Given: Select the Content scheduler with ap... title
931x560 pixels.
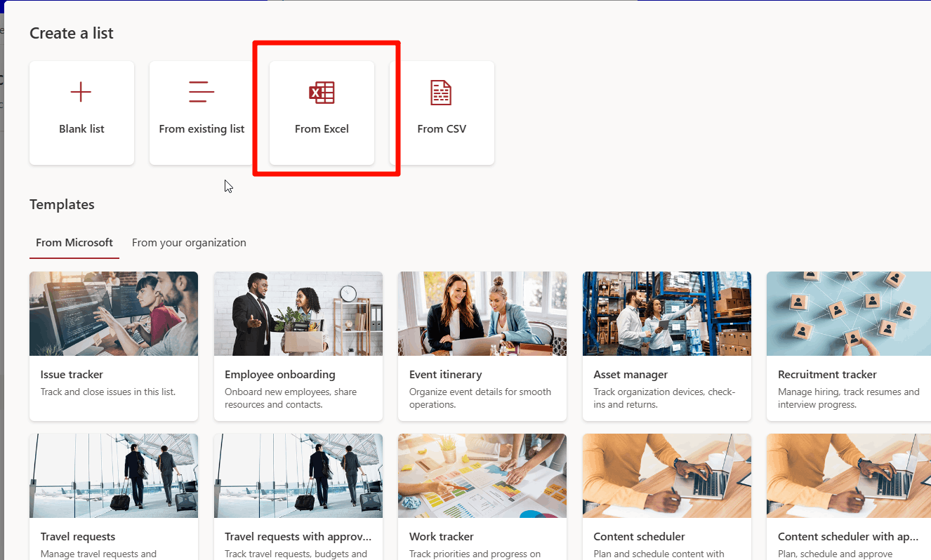Looking at the screenshot, I should tap(848, 537).
